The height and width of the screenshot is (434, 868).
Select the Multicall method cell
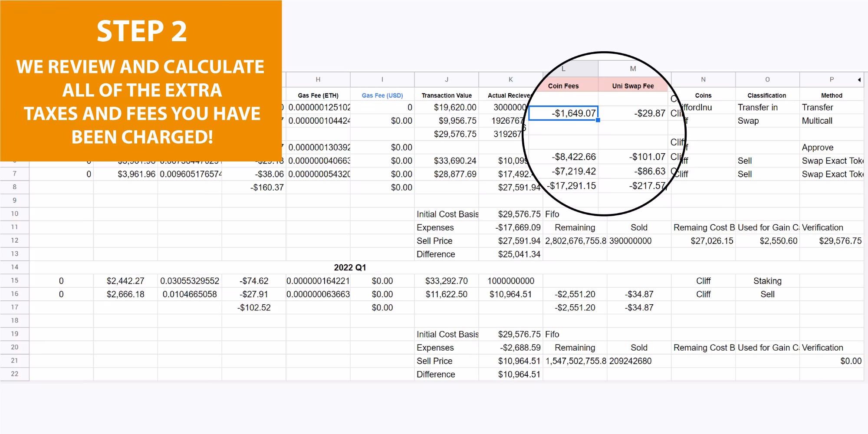point(817,121)
